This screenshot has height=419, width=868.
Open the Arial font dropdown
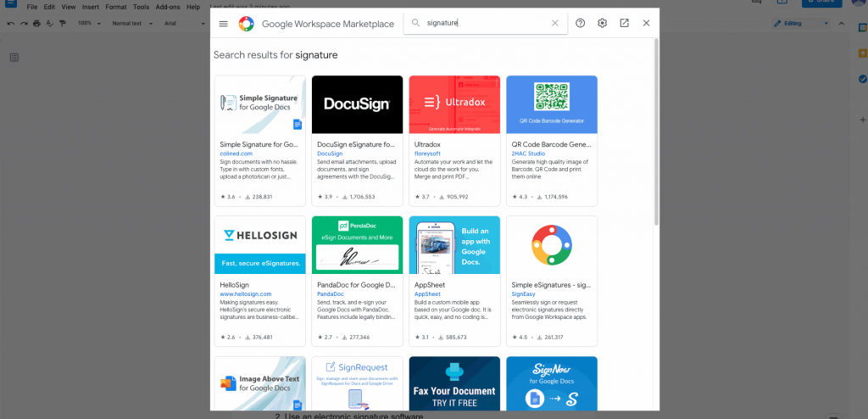tap(185, 23)
